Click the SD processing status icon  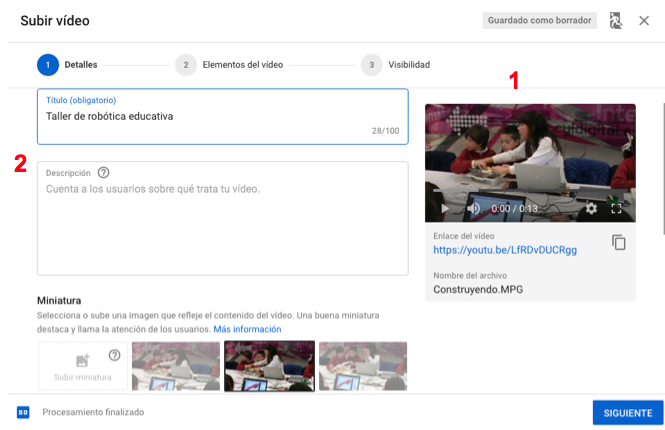(x=23, y=412)
